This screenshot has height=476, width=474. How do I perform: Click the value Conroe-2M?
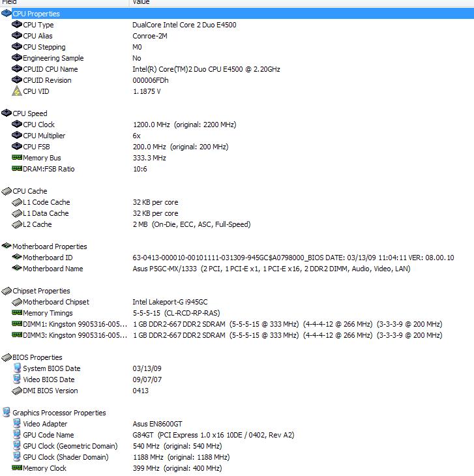click(150, 36)
